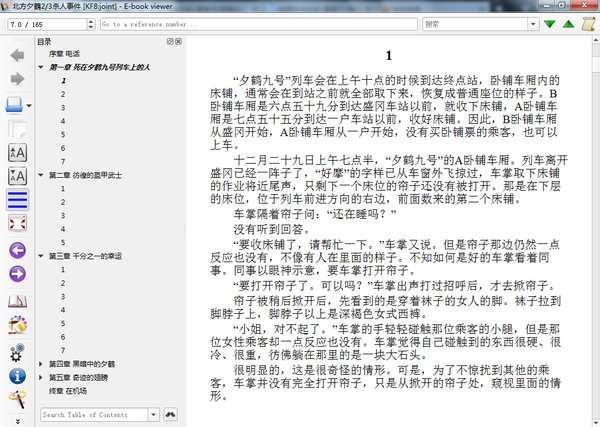The image size is (600, 427).
Task: Search table of contents binoculars button
Action: point(170,414)
